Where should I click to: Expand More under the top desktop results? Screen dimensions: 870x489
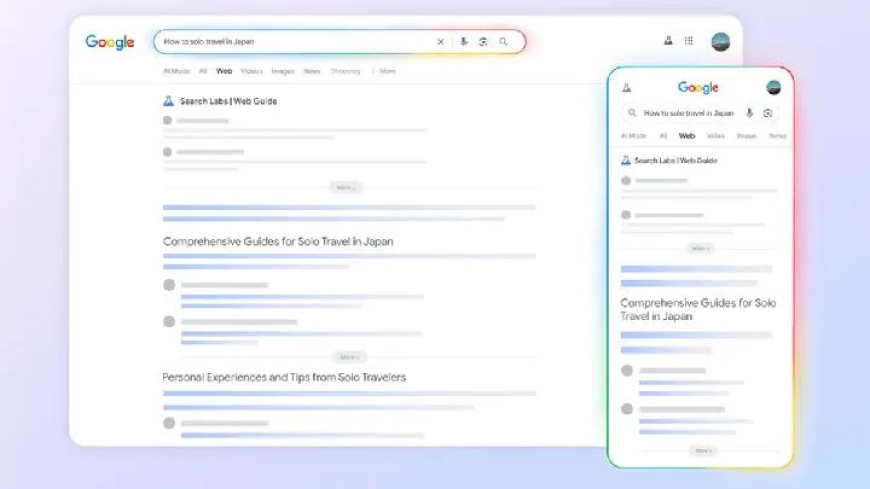coord(346,188)
